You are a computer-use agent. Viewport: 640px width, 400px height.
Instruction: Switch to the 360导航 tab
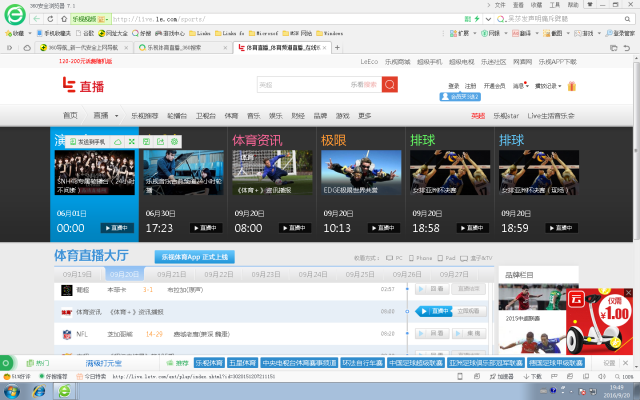tap(83, 48)
